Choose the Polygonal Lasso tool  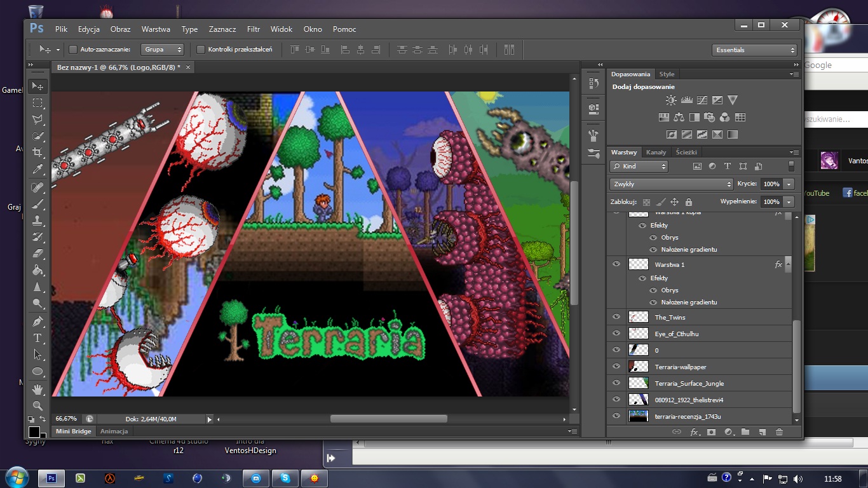pyautogui.click(x=38, y=119)
